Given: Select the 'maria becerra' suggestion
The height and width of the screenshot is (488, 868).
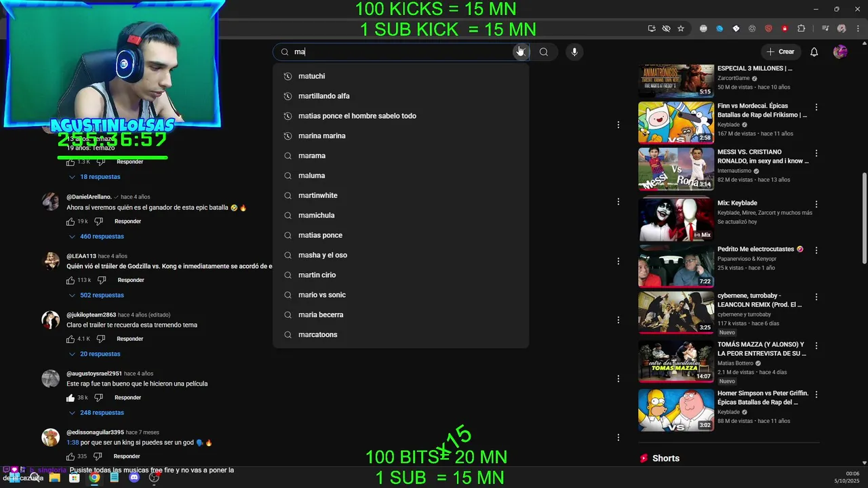Looking at the screenshot, I should point(401,314).
